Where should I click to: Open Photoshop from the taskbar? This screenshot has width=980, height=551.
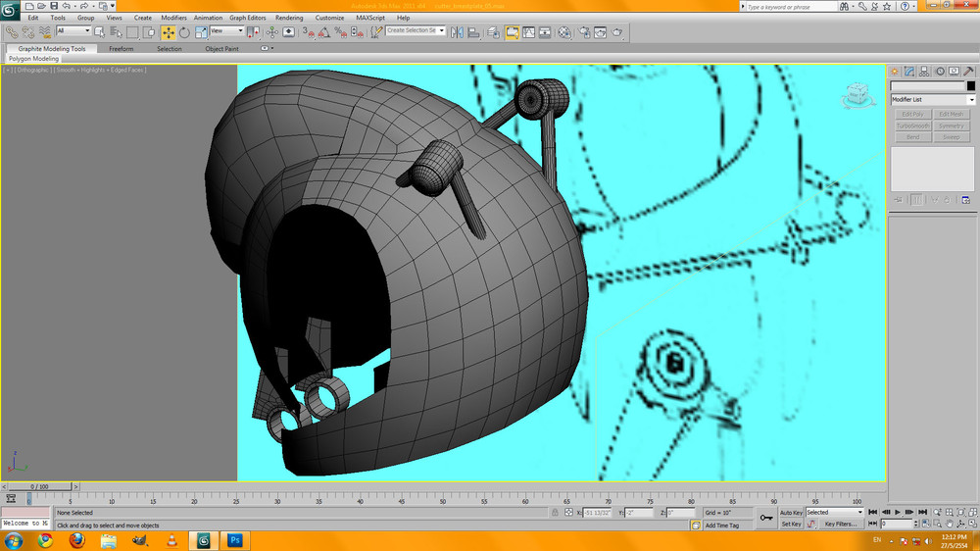pyautogui.click(x=235, y=540)
